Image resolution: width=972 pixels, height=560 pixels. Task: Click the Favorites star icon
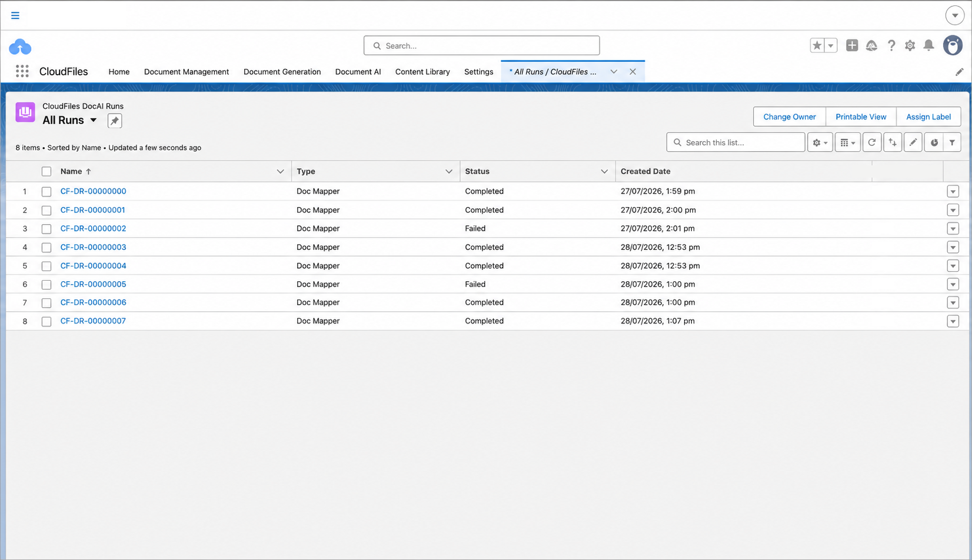817,45
